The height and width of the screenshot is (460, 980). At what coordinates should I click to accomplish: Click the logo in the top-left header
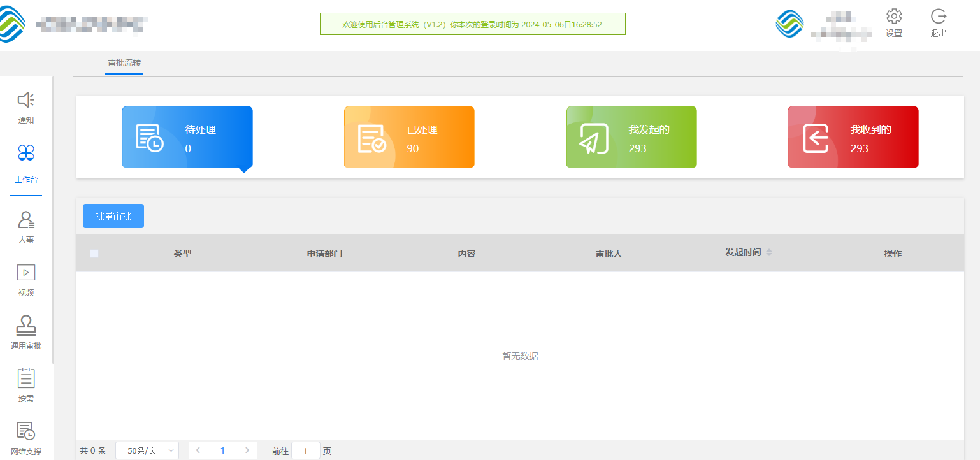coord(11,25)
